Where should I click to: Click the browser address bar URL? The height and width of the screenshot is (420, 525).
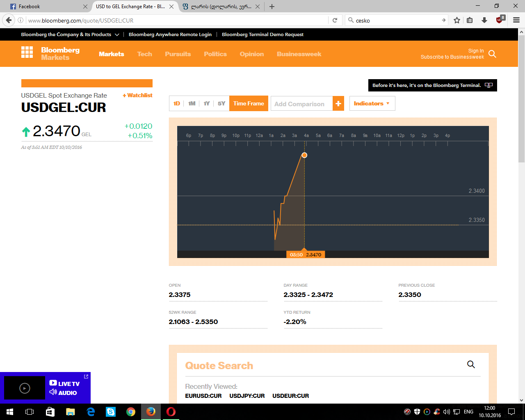pos(176,20)
